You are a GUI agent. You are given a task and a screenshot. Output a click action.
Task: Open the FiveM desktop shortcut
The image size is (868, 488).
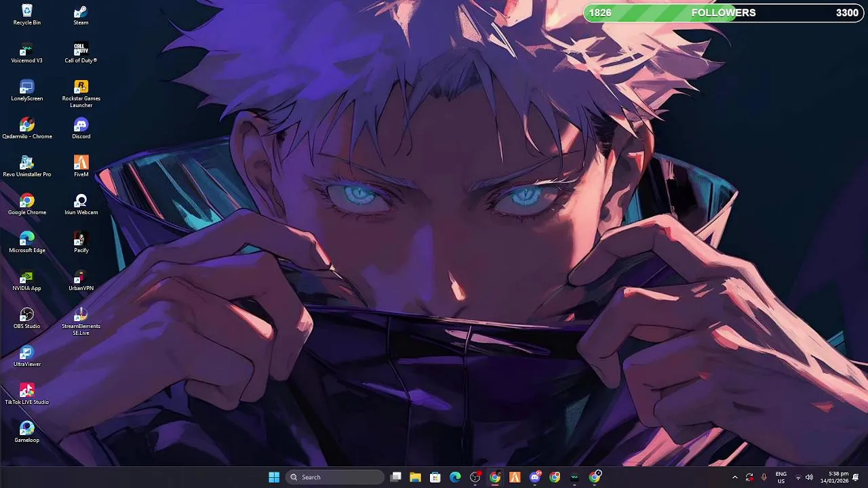pyautogui.click(x=81, y=167)
